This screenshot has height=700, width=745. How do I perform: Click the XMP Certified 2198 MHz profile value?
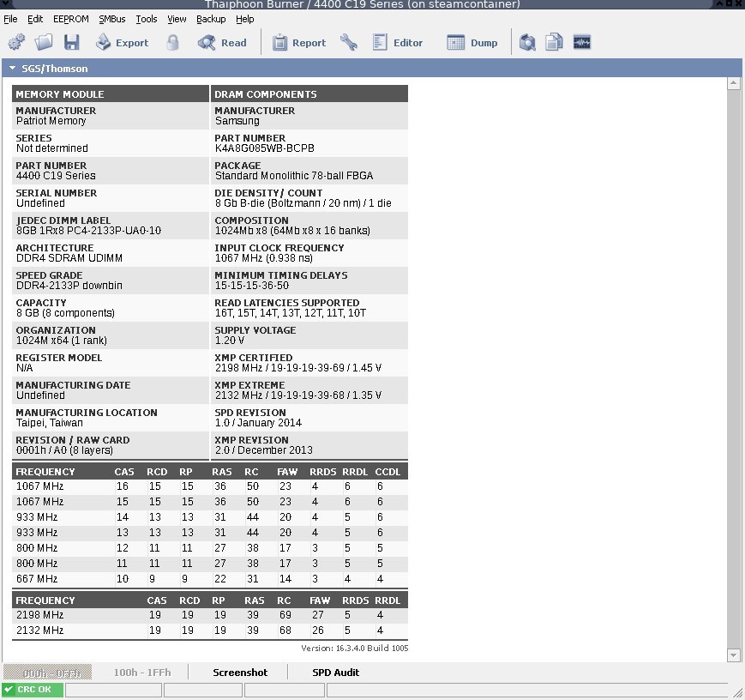tap(297, 368)
